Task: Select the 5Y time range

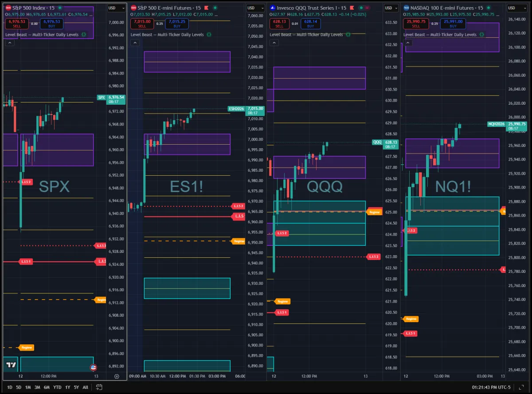Action: click(76, 387)
